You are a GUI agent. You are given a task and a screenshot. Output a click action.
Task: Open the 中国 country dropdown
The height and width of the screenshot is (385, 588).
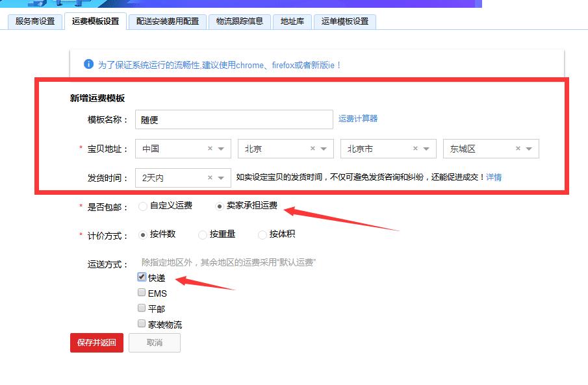[x=222, y=149]
